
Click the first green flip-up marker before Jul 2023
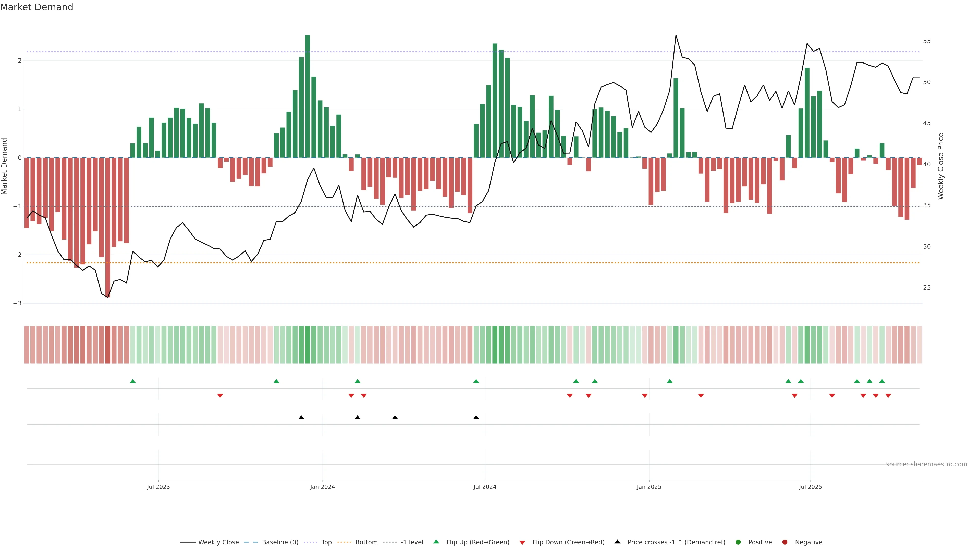pos(133,381)
